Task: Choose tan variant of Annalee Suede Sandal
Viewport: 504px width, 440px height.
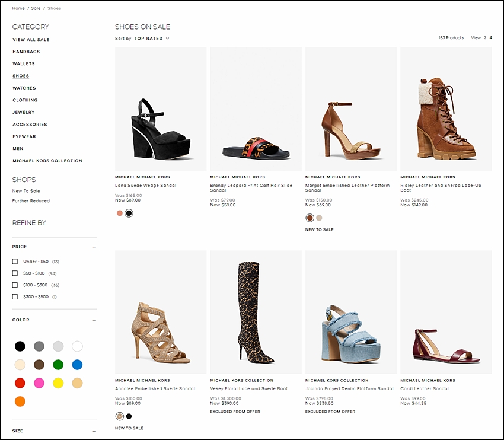Action: tap(120, 416)
